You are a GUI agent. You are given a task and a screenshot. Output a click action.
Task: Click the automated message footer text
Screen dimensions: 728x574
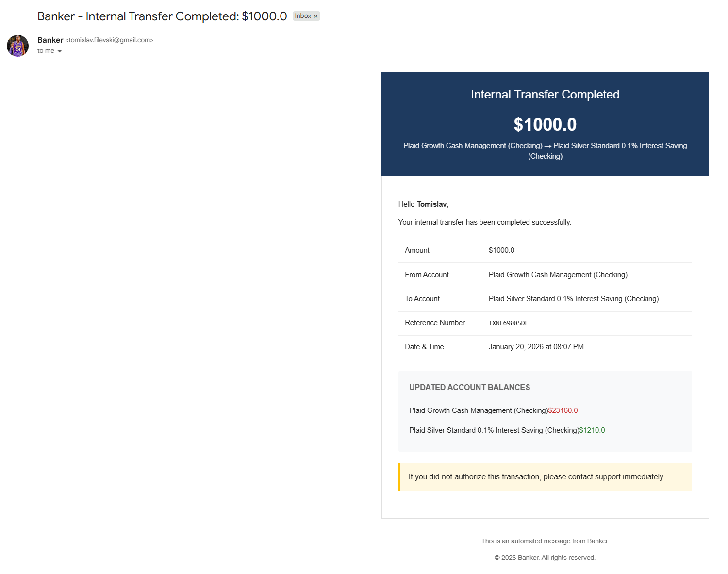pyautogui.click(x=545, y=541)
